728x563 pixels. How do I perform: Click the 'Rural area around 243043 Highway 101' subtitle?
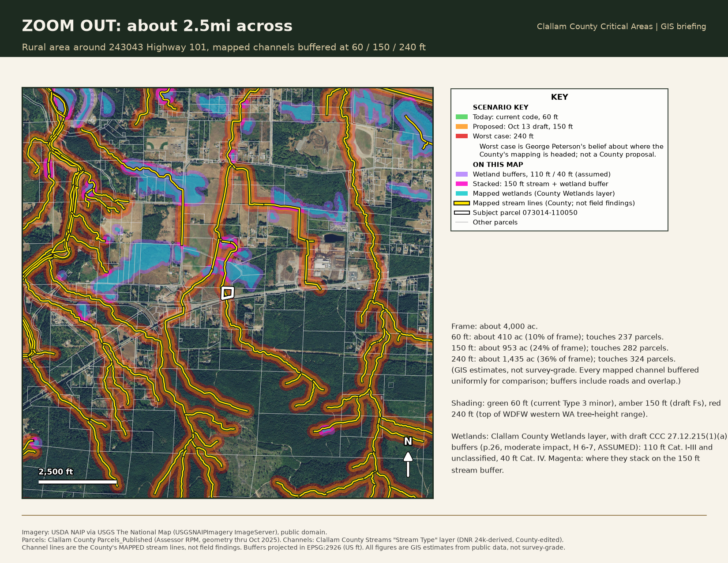pos(224,47)
